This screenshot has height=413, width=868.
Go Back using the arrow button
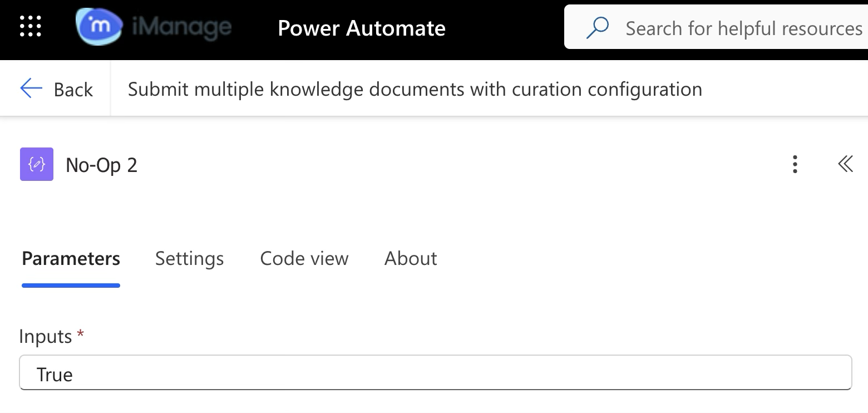coord(56,89)
